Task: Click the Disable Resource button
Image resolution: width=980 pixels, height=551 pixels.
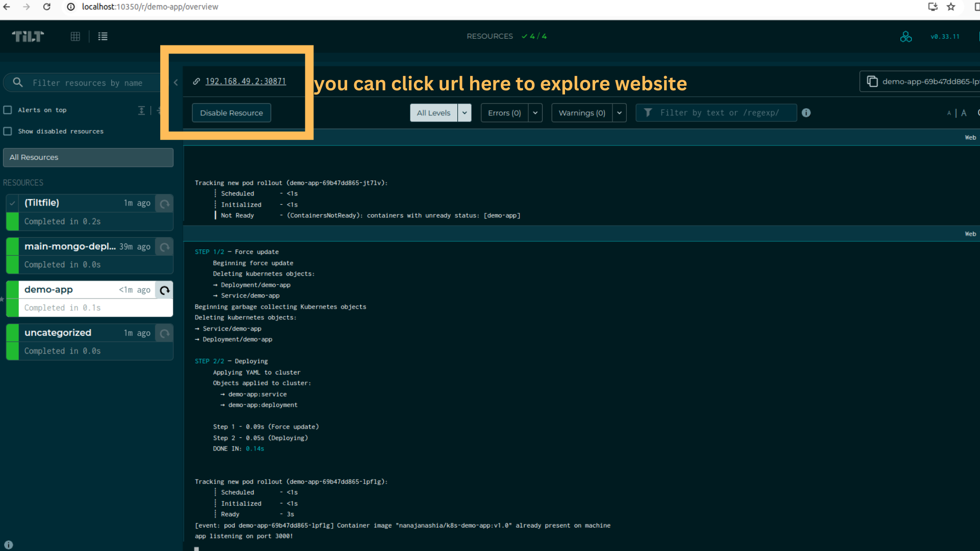Action: click(231, 113)
